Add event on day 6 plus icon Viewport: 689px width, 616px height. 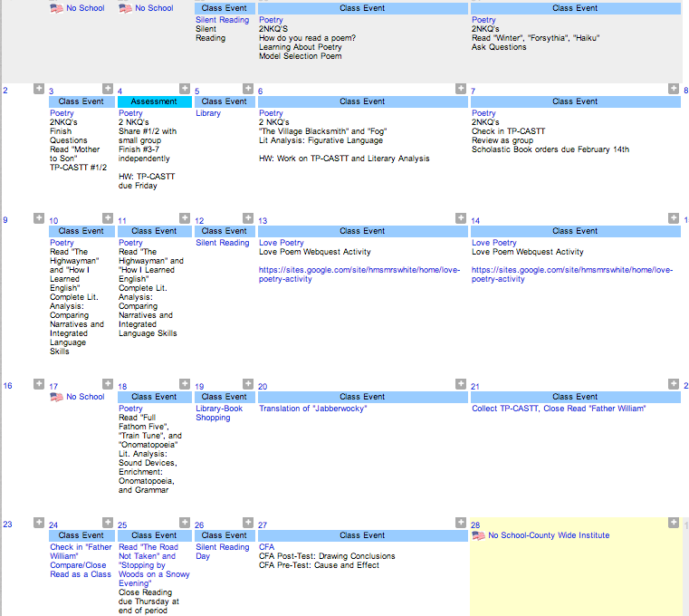coord(461,89)
